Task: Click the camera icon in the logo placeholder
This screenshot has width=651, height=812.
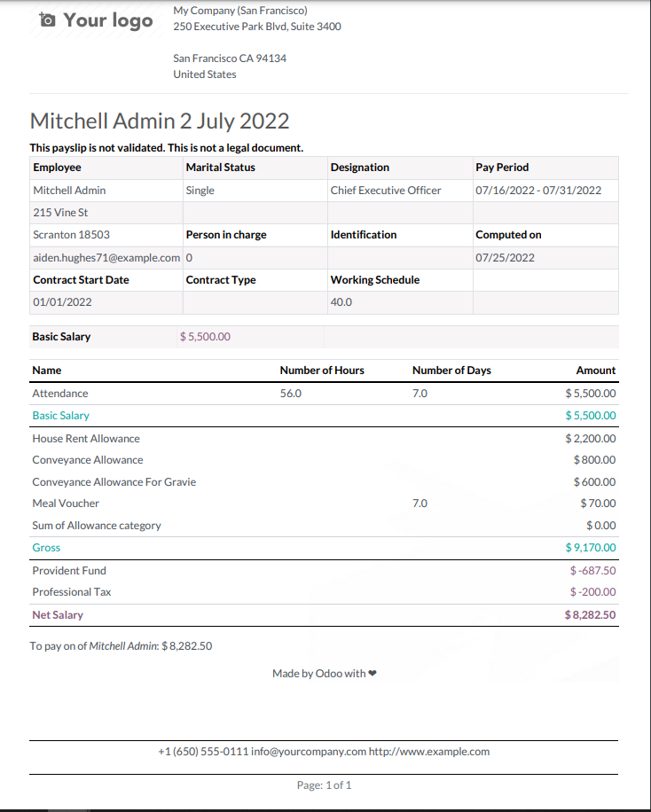Action: pyautogui.click(x=47, y=20)
